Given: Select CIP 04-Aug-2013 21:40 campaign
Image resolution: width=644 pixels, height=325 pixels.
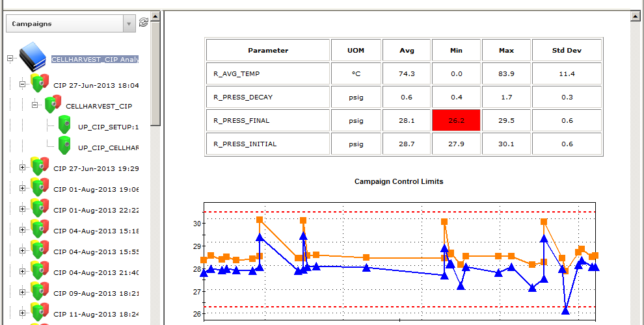Looking at the screenshot, I should pos(96,272).
